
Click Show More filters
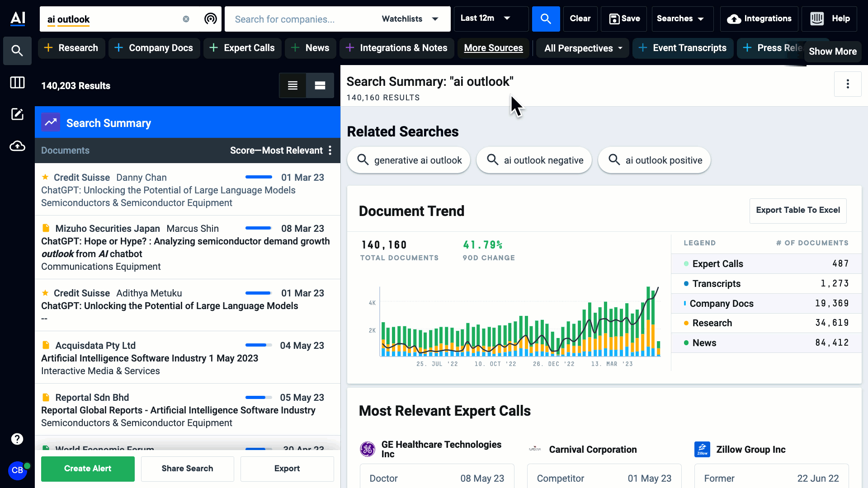click(833, 52)
